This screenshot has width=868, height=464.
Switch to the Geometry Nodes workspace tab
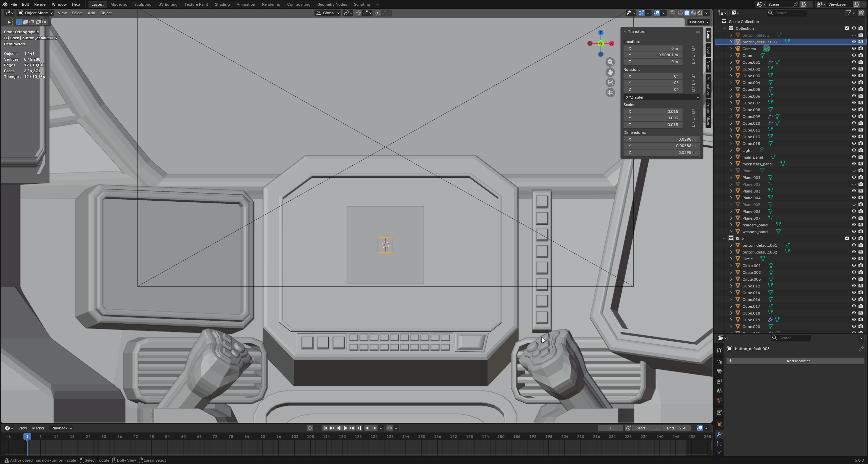coord(332,4)
